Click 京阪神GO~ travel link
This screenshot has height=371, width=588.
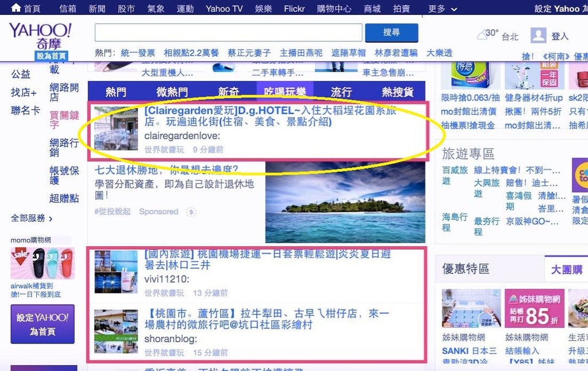pyautogui.click(x=532, y=221)
